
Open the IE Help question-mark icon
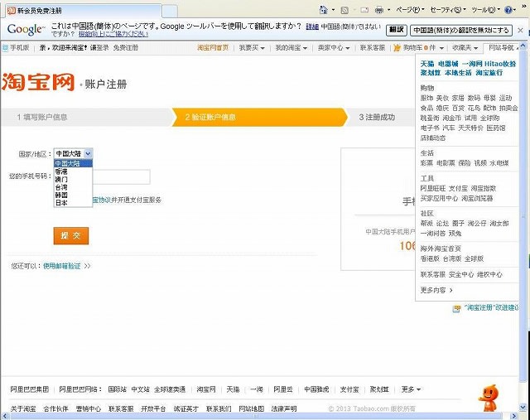pos(508,10)
